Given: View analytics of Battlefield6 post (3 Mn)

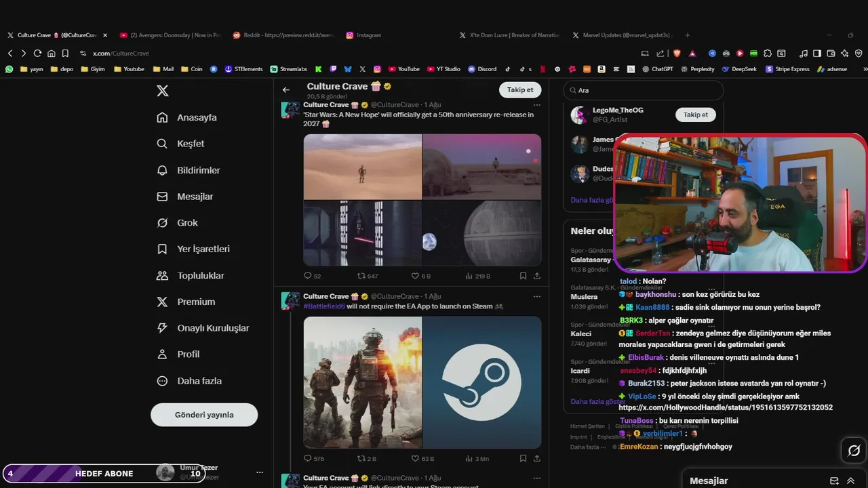Looking at the screenshot, I should (477, 458).
